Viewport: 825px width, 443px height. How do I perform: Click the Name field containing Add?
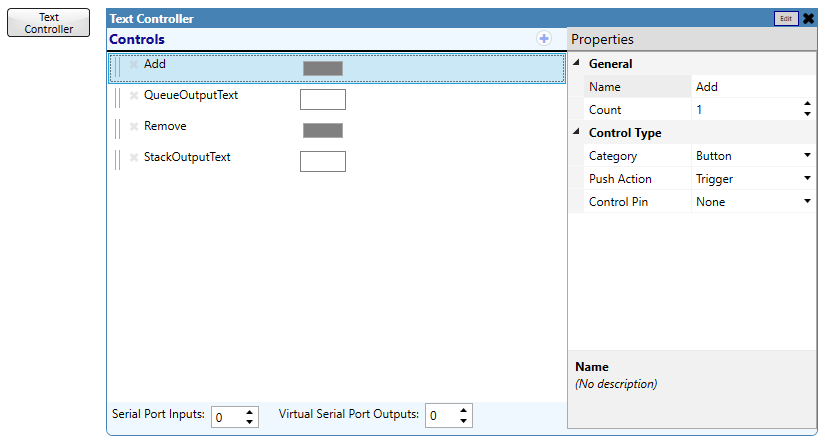pos(753,87)
